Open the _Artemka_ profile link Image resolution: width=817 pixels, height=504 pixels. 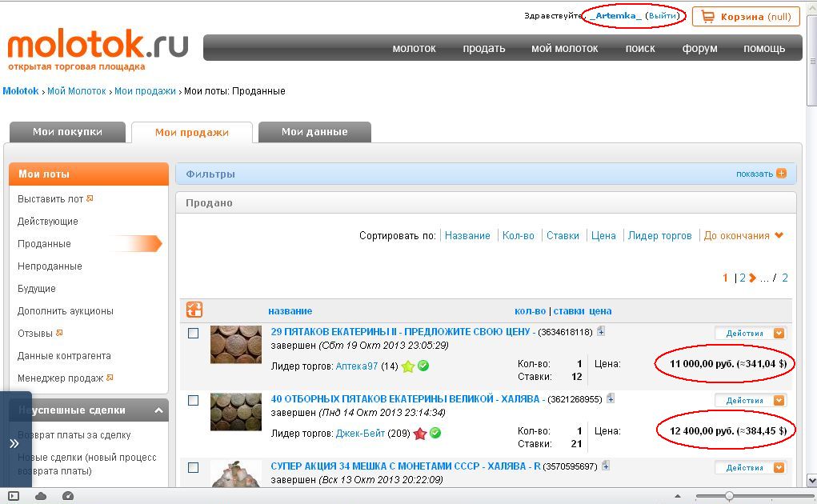[615, 16]
